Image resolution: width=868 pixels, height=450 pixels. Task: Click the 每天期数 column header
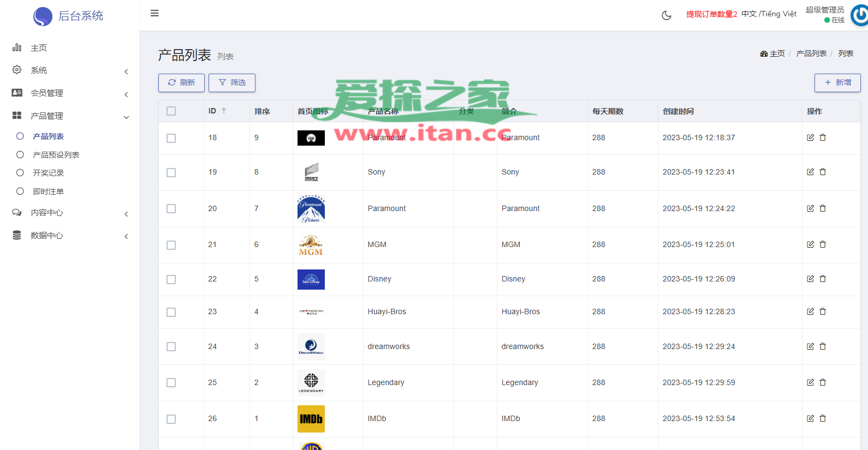608,111
